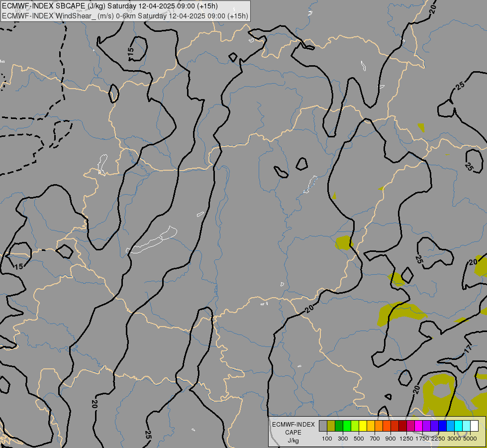Pick the crimson-pink swatch after the 1250 tick
The width and height of the screenshot is (487, 448).
pyautogui.click(x=410, y=426)
